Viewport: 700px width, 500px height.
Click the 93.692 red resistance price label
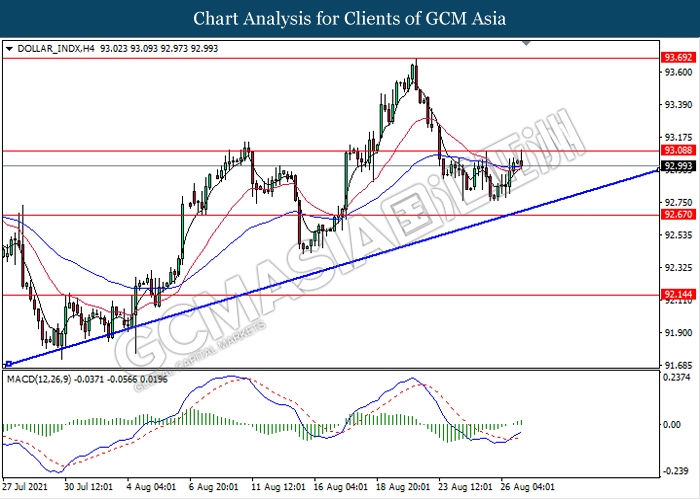(678, 58)
